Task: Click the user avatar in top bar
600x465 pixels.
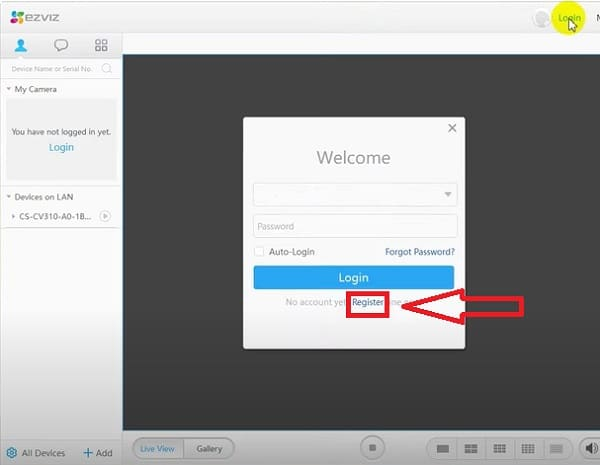Action: click(x=541, y=18)
